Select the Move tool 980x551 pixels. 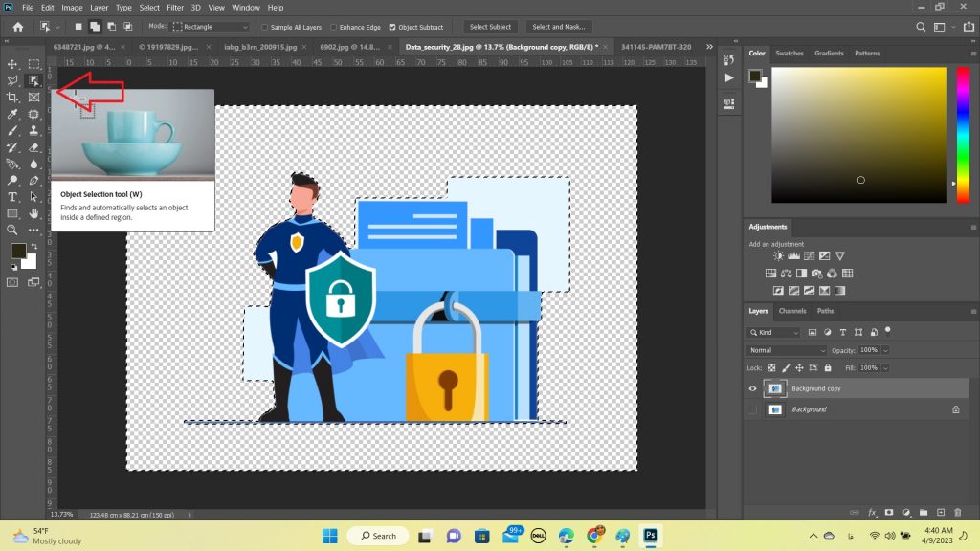coord(12,64)
